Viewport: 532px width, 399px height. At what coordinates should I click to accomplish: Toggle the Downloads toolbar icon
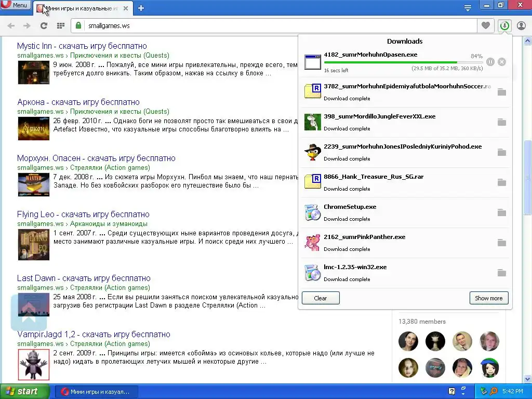(504, 25)
